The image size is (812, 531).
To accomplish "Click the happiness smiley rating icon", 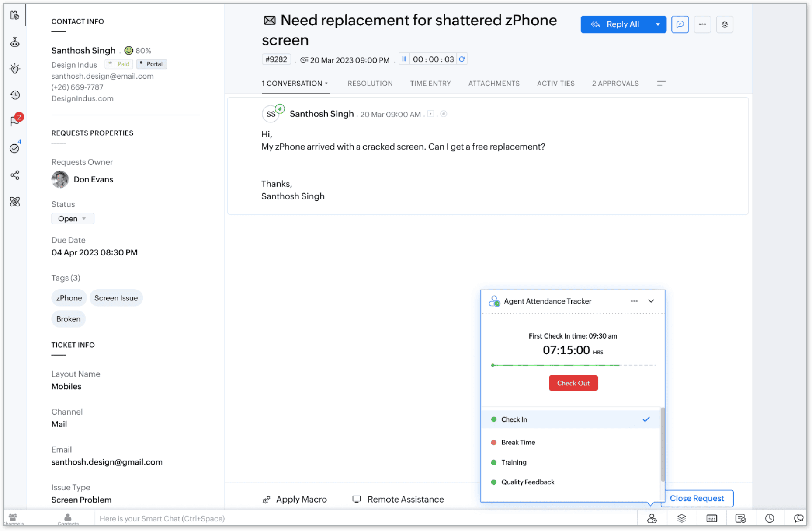I will (x=128, y=51).
